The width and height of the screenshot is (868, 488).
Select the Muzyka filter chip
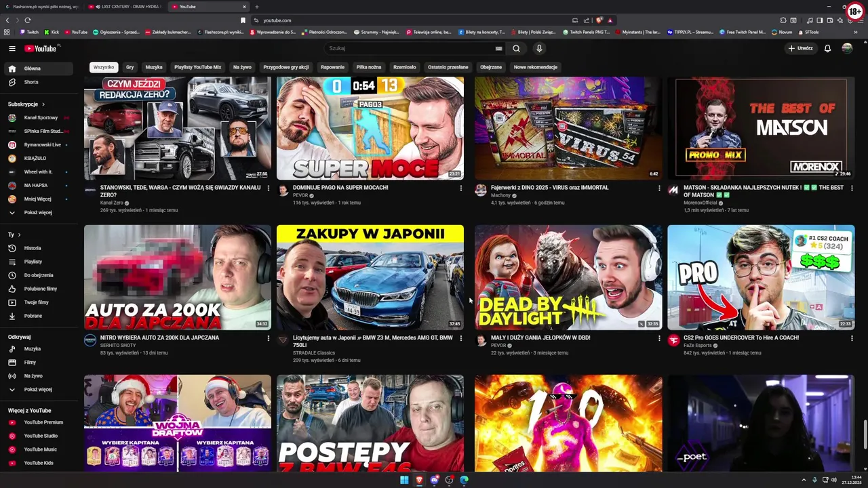pyautogui.click(x=154, y=67)
